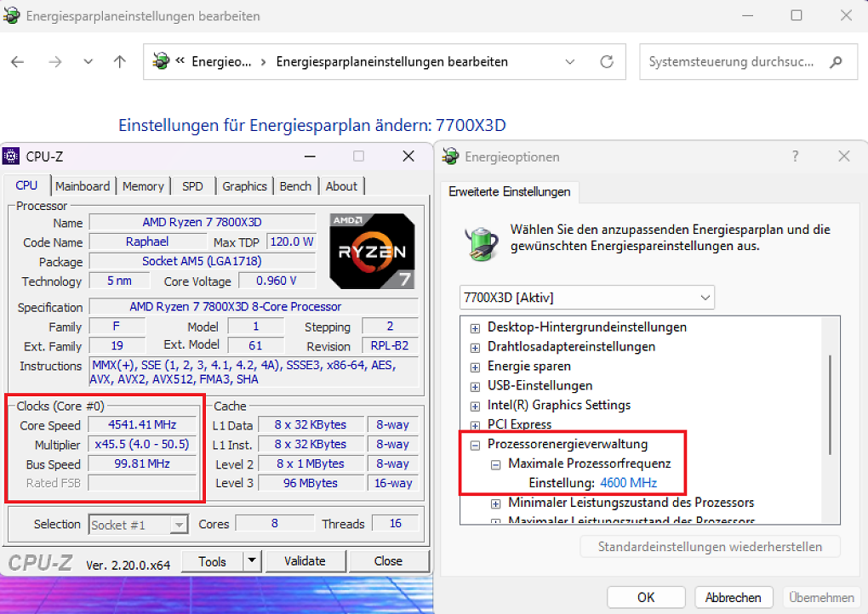Click the AMD Ryzen 7 logo in CPU-Z
The height and width of the screenshot is (614, 868).
[x=372, y=251]
